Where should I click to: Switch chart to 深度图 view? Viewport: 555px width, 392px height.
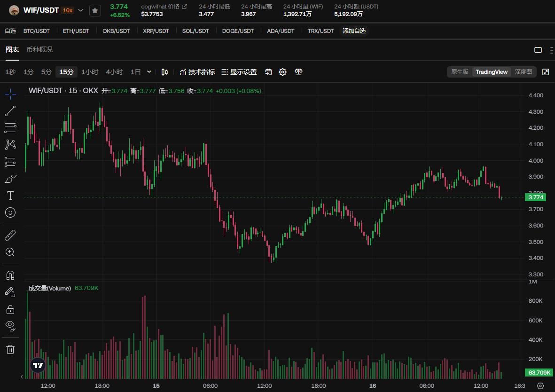pyautogui.click(x=523, y=72)
